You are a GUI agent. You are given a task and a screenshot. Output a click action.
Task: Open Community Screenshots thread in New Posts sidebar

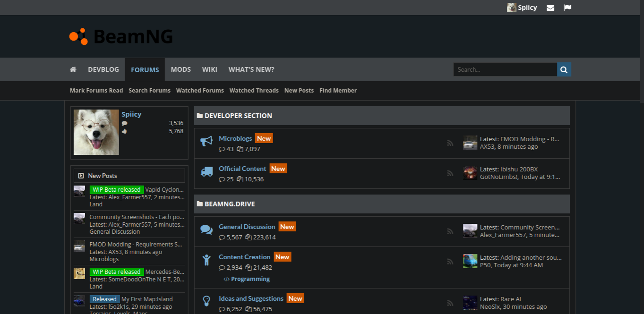pyautogui.click(x=137, y=217)
